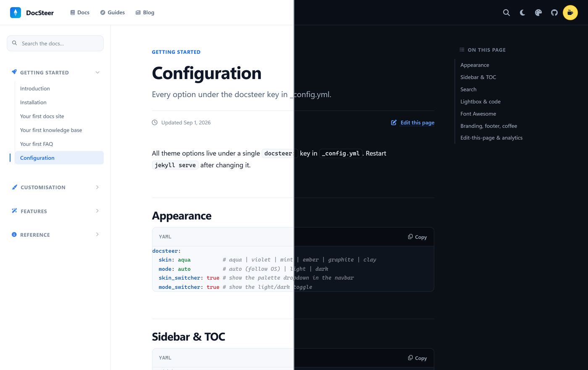Click the Blog newspaper icon in navbar

pyautogui.click(x=138, y=13)
